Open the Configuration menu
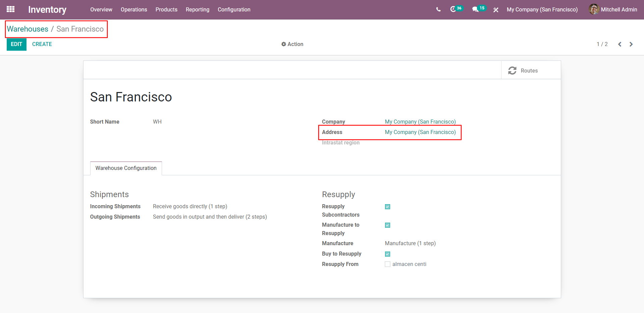This screenshot has width=644, height=313. click(234, 9)
